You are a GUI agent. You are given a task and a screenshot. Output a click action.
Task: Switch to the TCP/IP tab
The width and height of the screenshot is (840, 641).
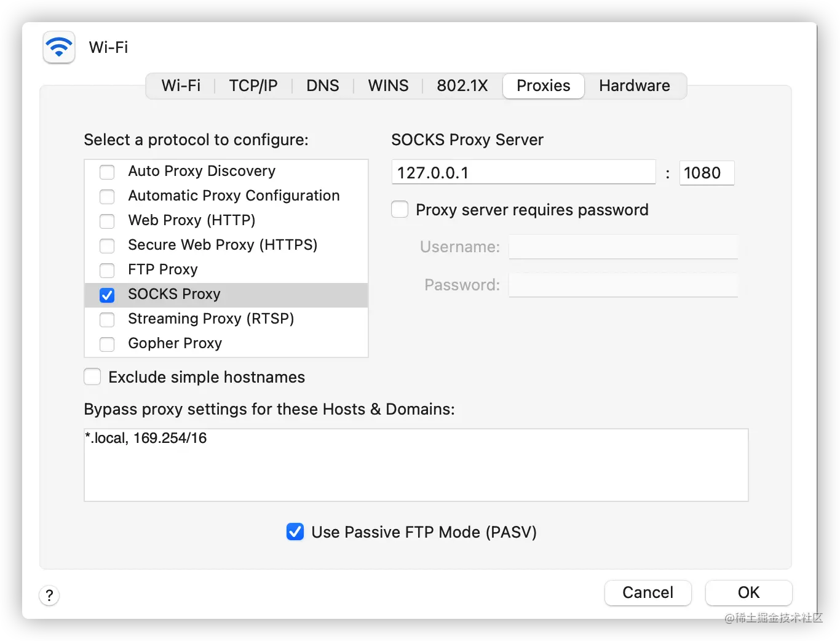(x=253, y=86)
